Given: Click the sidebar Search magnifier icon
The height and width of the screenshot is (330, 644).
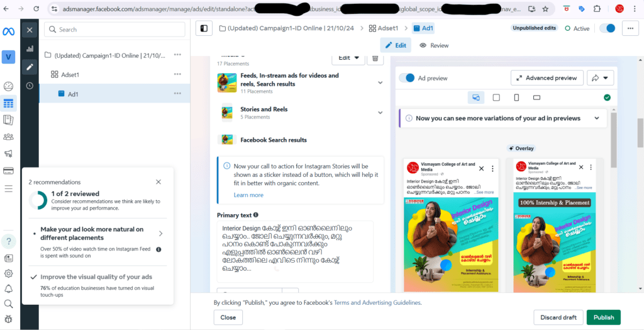Looking at the screenshot, I should [x=8, y=304].
